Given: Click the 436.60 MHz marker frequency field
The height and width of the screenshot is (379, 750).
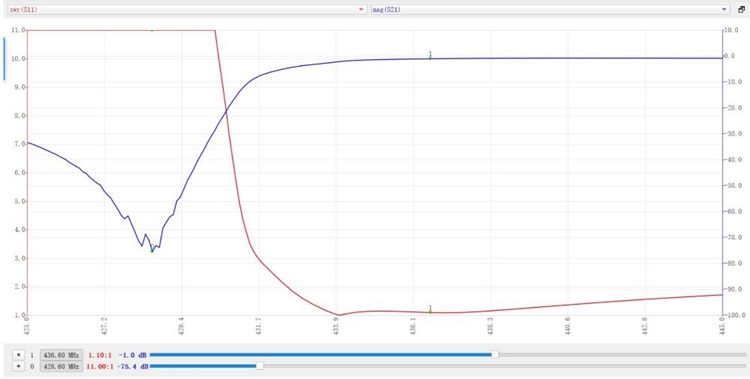Looking at the screenshot, I should point(61,355).
